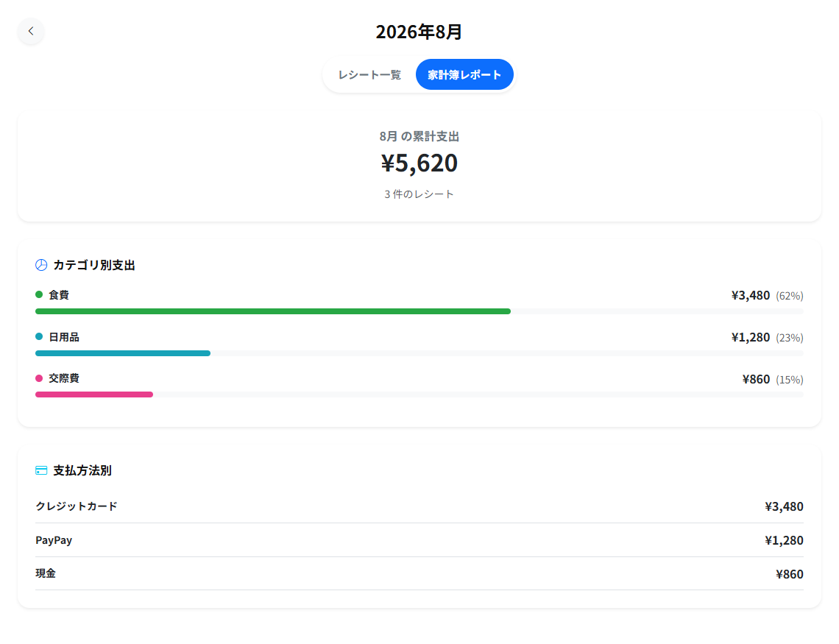Click the 8月 の累計支出 label
The height and width of the screenshot is (644, 839).
click(419, 136)
